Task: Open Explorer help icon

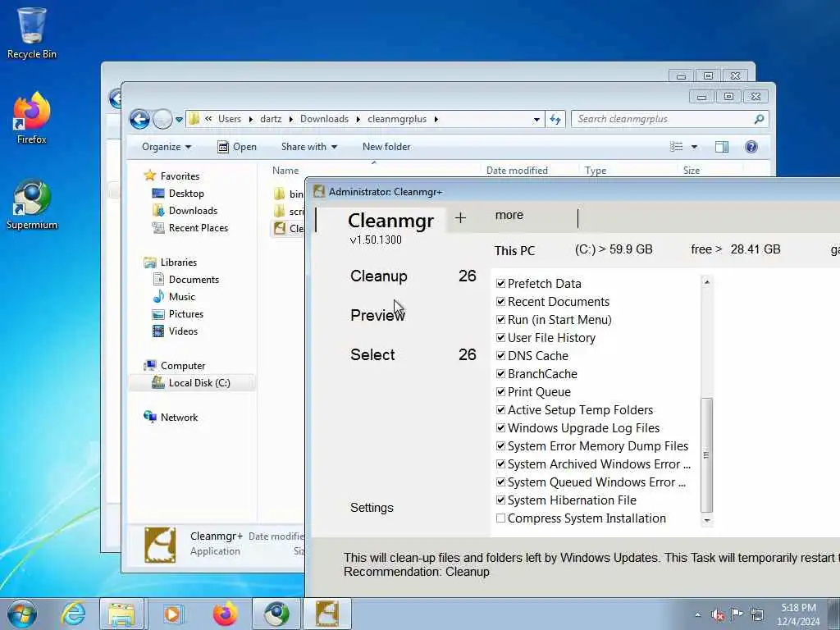Action: click(x=751, y=147)
